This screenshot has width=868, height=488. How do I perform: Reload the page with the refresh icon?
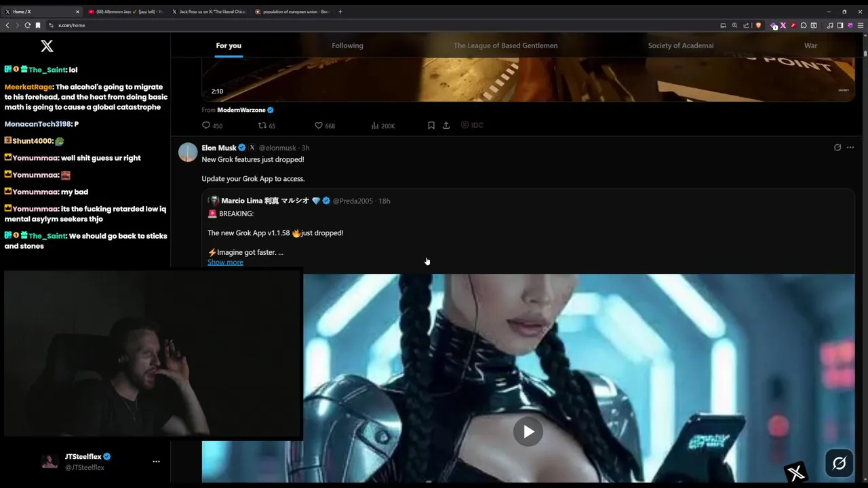pos(28,25)
